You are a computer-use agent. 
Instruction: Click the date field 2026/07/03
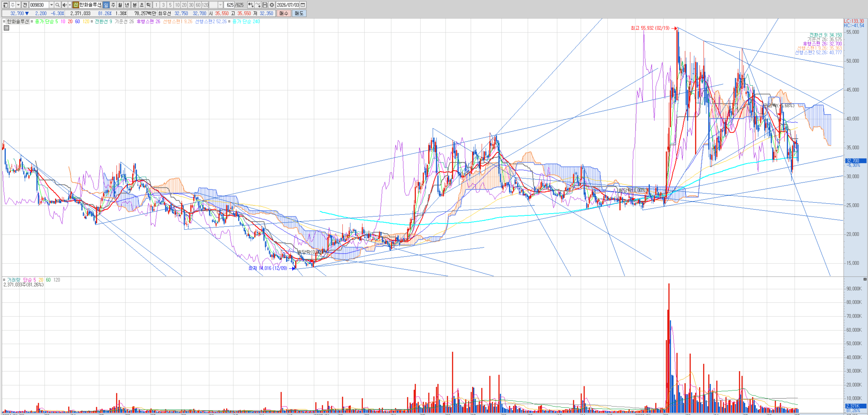point(288,5)
